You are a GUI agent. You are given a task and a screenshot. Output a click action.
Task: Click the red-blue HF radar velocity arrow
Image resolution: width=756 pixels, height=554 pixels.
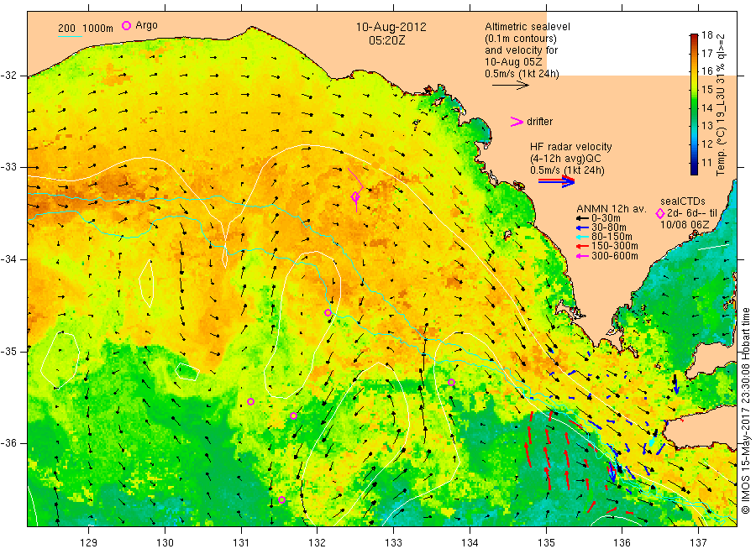(556, 181)
